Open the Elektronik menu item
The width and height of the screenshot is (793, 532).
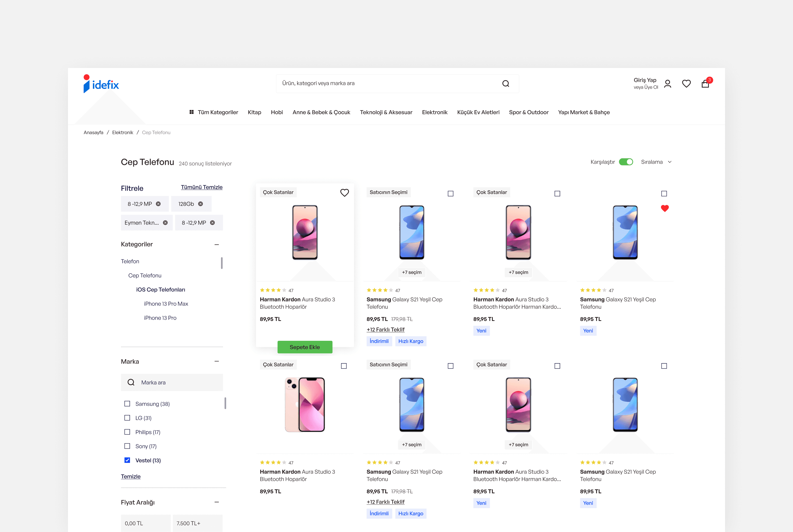(x=434, y=112)
